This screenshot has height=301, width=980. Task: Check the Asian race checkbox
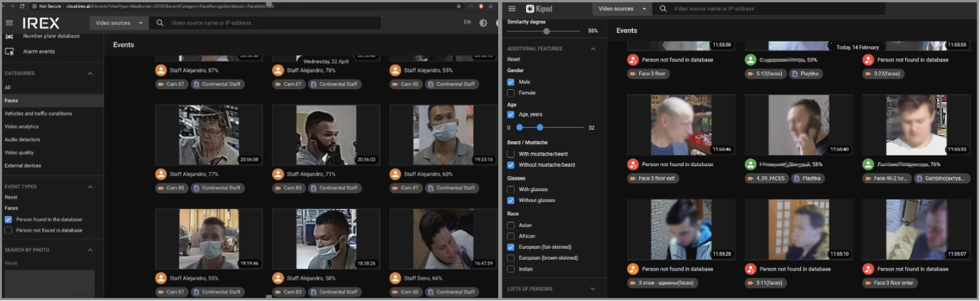click(510, 225)
